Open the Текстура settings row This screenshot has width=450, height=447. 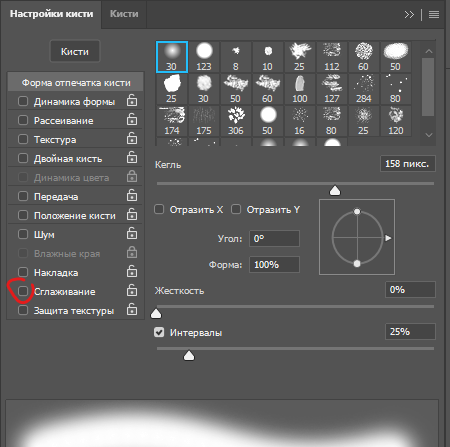(75, 139)
